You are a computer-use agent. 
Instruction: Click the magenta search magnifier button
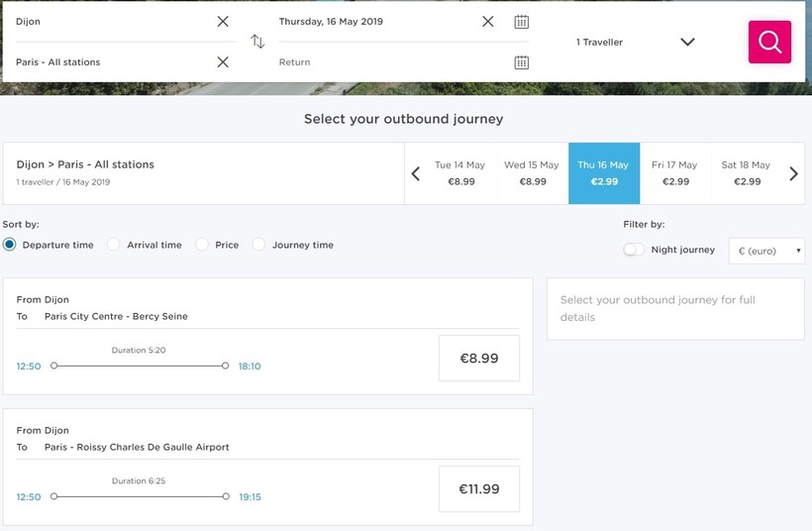coord(769,42)
